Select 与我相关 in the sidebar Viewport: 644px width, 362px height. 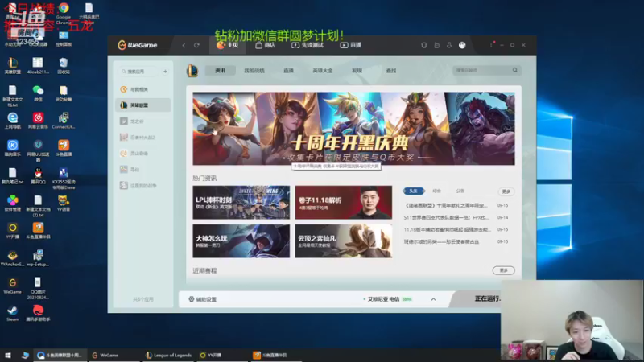click(143, 89)
